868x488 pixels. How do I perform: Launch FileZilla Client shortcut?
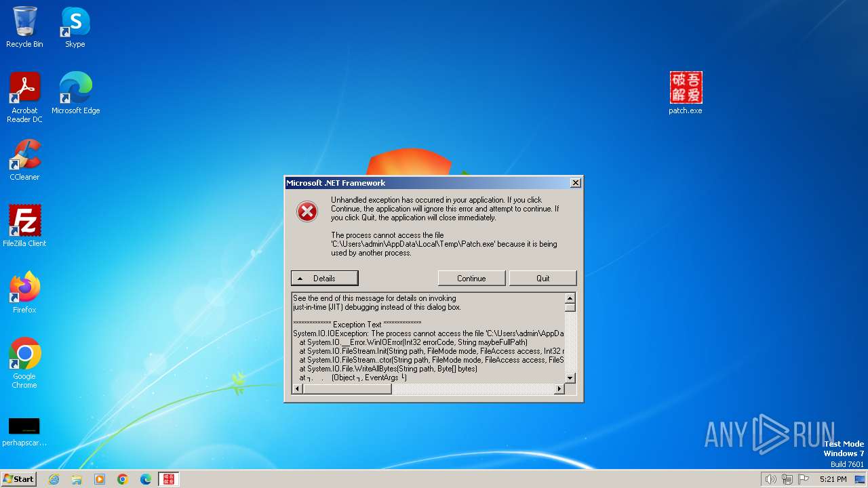click(x=24, y=226)
